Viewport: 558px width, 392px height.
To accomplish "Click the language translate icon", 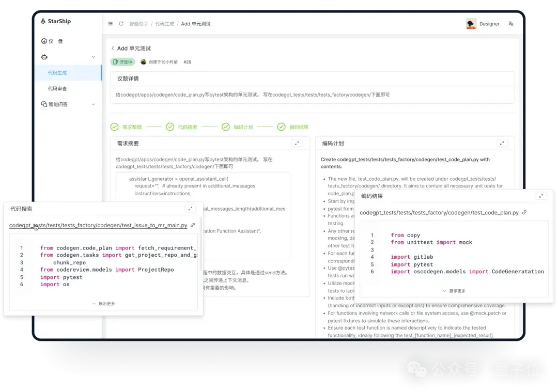I will (511, 24).
